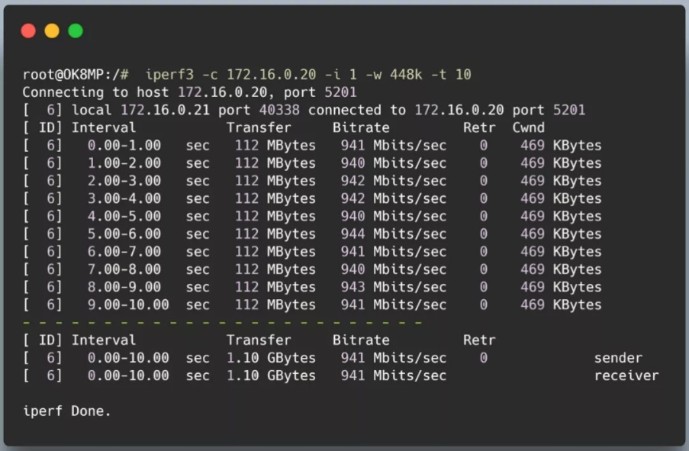
Task: Click the sender summary label
Action: pyautogui.click(x=618, y=358)
